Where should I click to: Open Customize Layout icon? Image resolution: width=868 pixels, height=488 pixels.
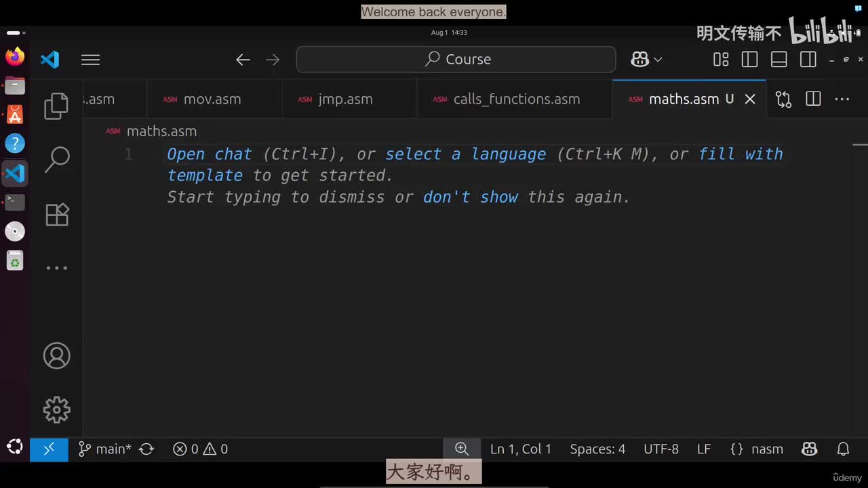click(721, 60)
